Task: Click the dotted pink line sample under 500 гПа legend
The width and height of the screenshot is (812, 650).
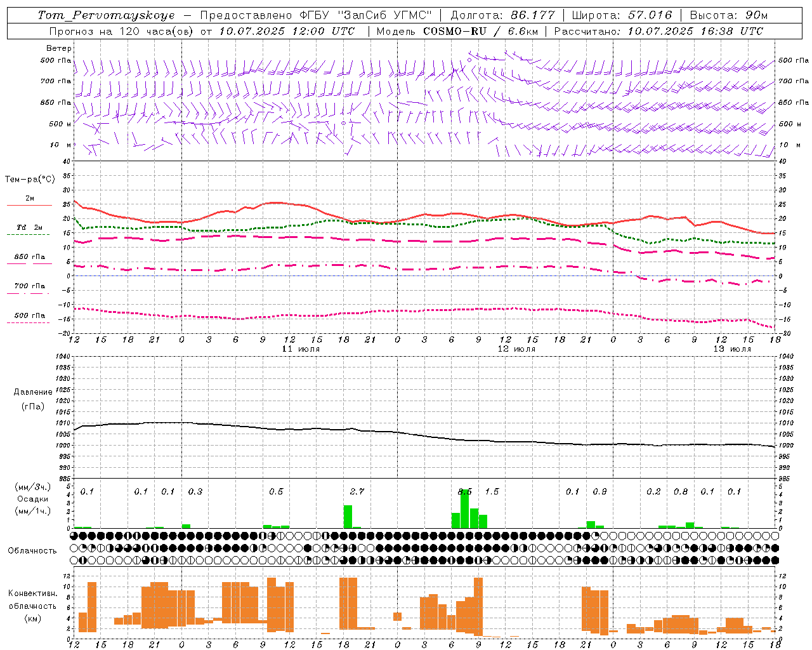Action: (29, 322)
